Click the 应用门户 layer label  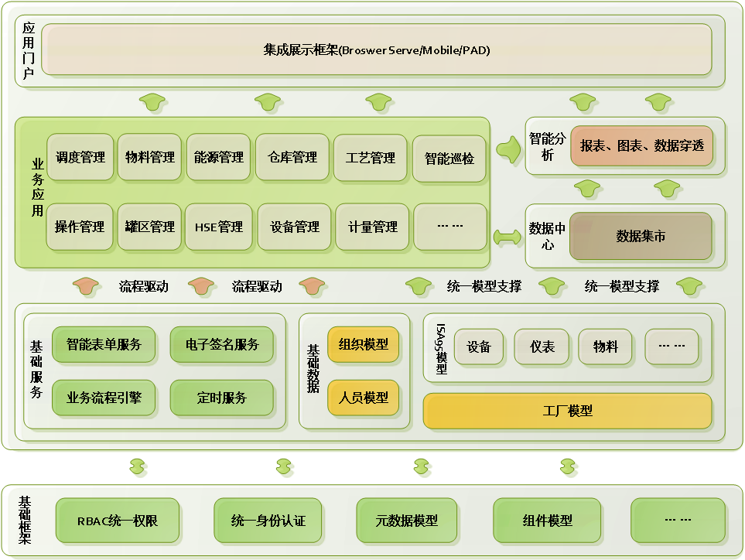pos(29,50)
